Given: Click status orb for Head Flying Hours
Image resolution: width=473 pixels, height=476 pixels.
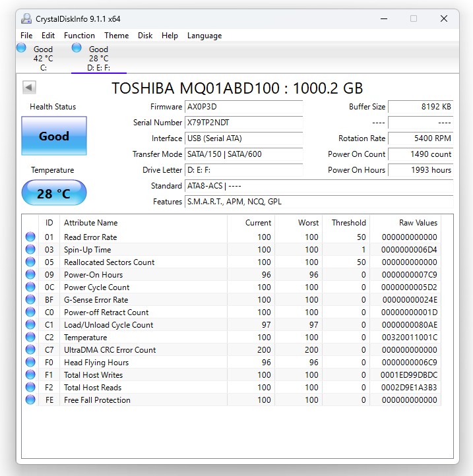Looking at the screenshot, I should [30, 362].
